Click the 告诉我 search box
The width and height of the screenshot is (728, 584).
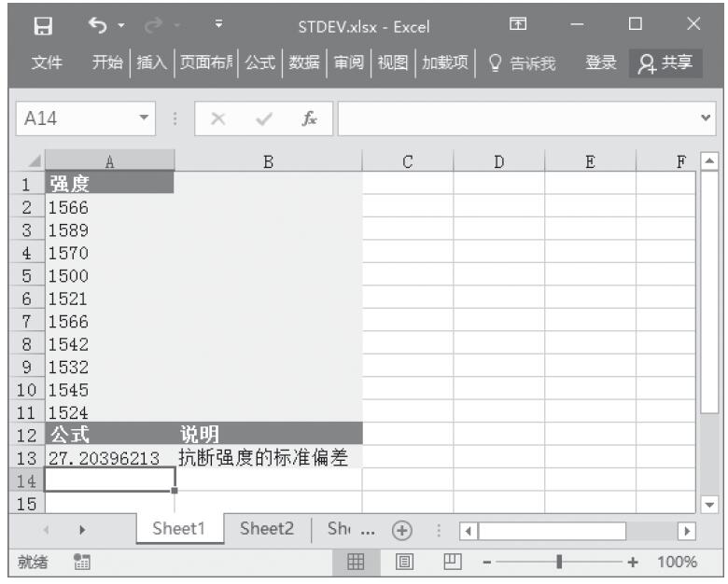point(524,63)
